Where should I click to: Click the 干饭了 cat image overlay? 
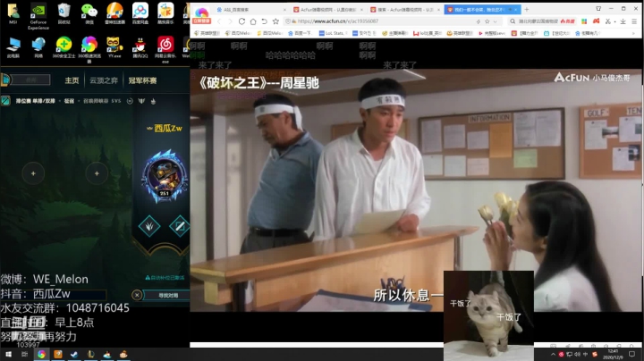pyautogui.click(x=488, y=315)
